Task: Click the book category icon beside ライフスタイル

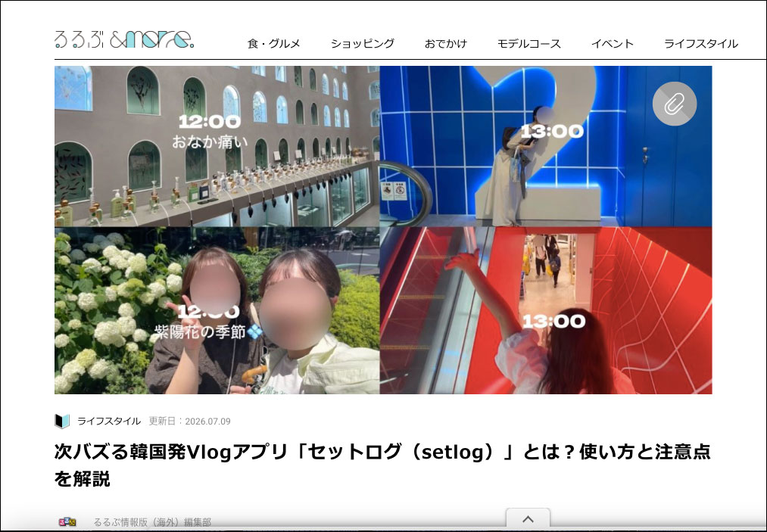Action: click(x=62, y=421)
